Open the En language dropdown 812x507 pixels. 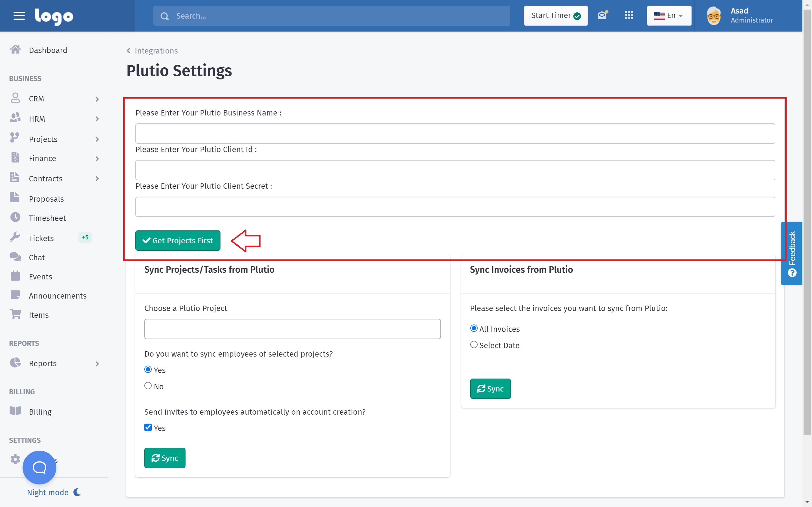click(669, 16)
